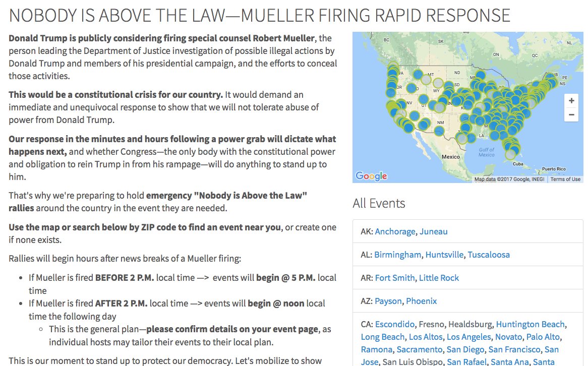Viewport: 588px width, 366px height.
Task: Open the Huntington Beach event link
Action: [x=530, y=324]
